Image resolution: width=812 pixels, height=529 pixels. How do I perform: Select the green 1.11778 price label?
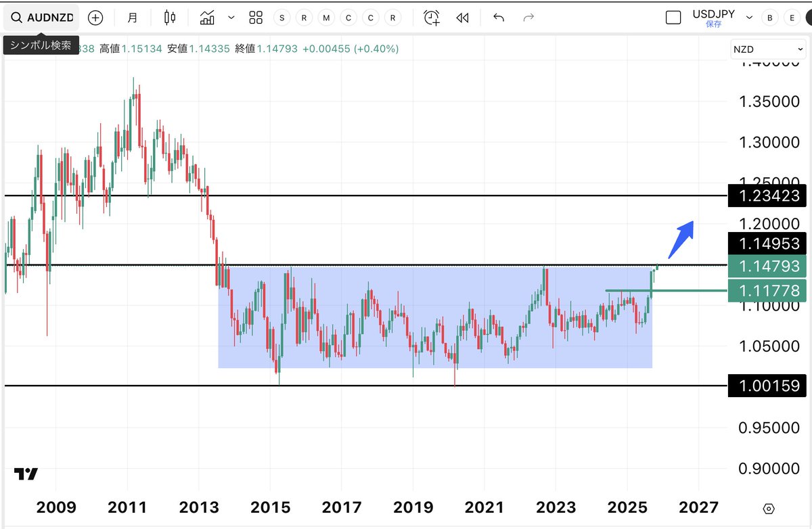767,291
